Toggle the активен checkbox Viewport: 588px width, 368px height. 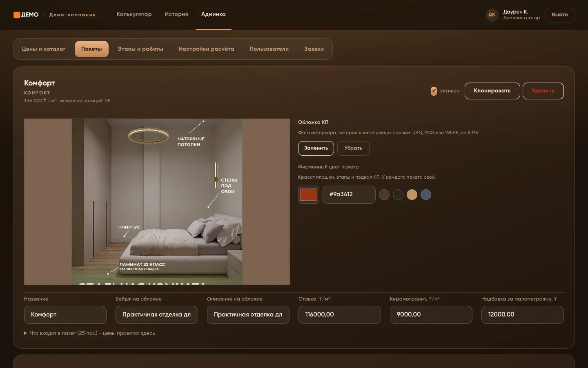[x=434, y=91]
